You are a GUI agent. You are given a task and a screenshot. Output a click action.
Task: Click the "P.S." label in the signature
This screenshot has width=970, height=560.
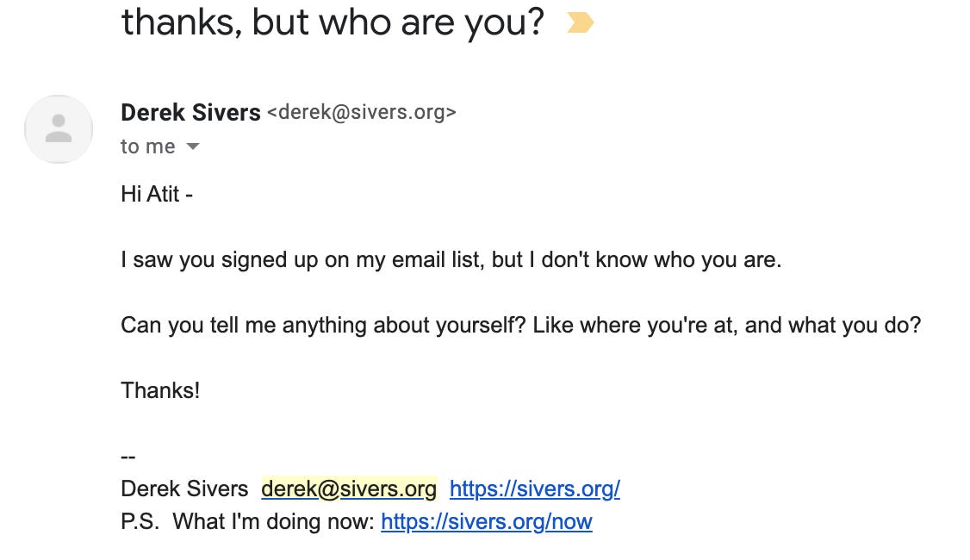(x=140, y=522)
